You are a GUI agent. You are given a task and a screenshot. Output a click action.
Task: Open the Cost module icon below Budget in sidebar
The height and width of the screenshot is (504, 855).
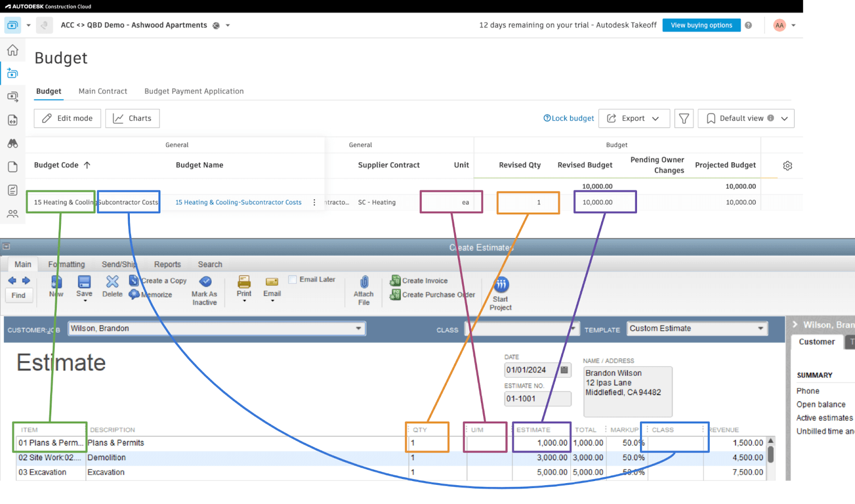pyautogui.click(x=13, y=97)
